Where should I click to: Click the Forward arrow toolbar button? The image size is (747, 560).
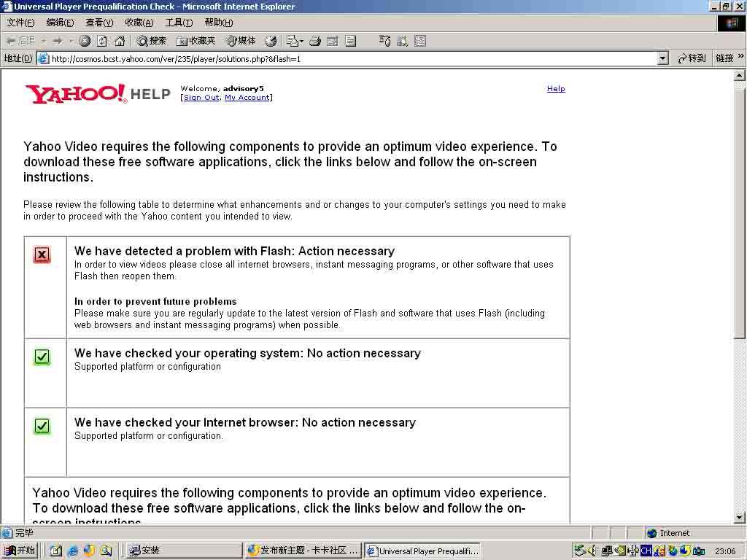click(x=58, y=41)
